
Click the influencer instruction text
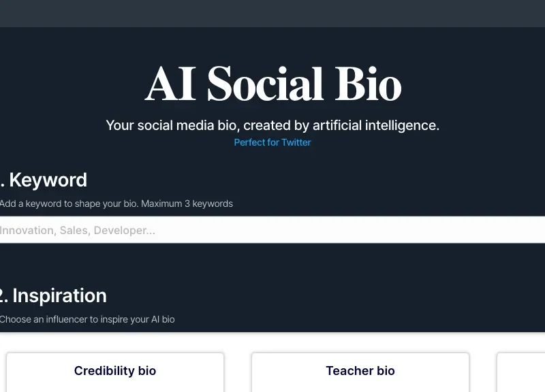point(87,319)
